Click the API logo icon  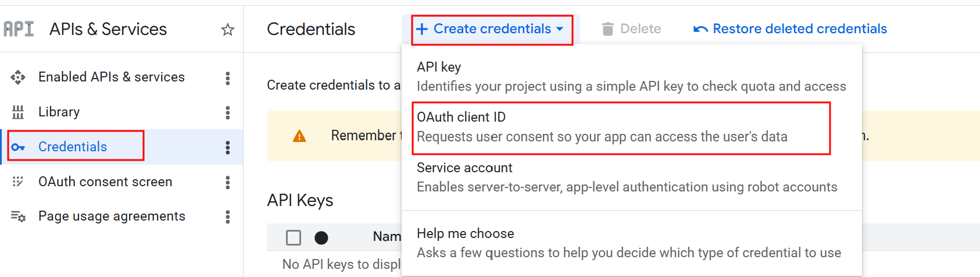[x=19, y=29]
